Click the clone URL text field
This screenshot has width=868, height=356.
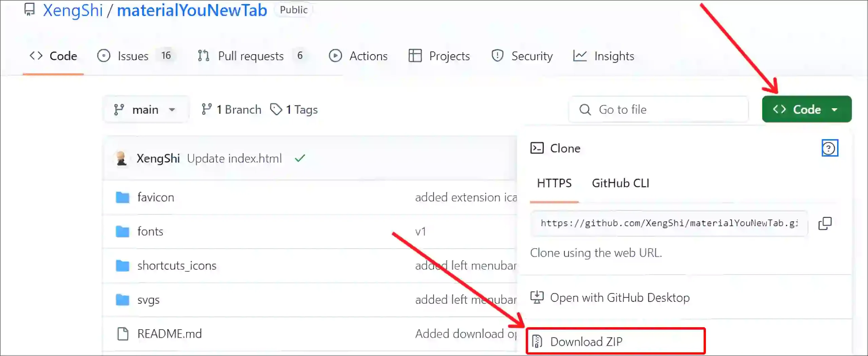(x=669, y=223)
